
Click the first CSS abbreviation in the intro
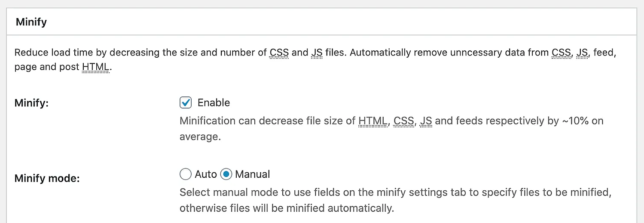[279, 53]
